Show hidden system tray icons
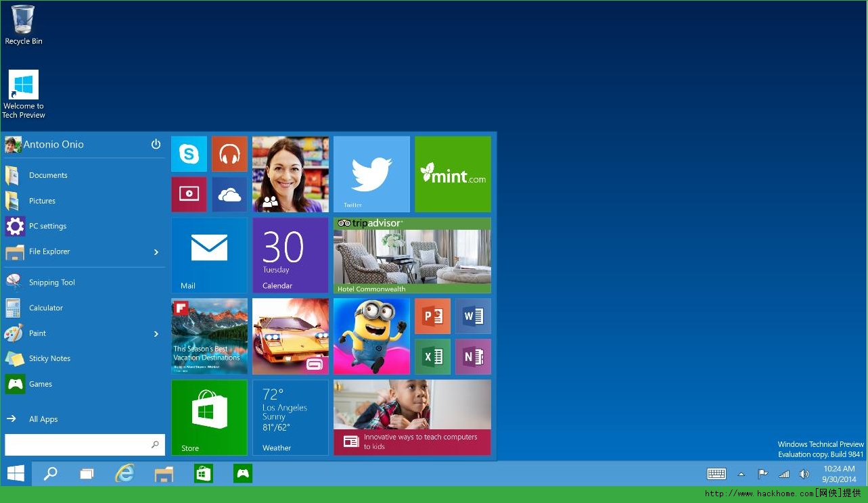 (741, 474)
